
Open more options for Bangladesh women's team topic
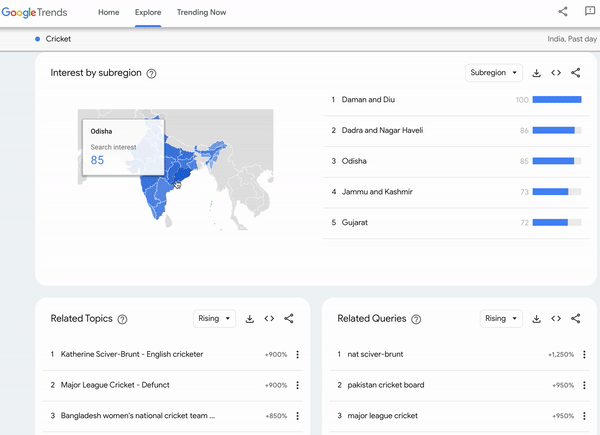coord(297,416)
